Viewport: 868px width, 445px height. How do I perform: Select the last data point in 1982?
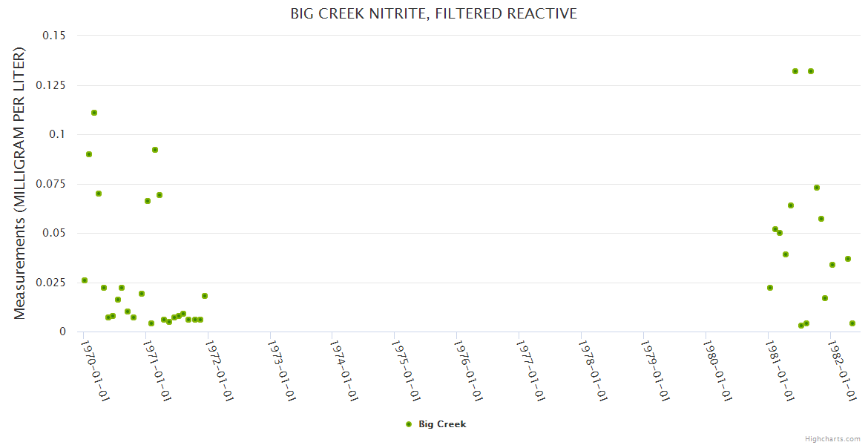pos(852,323)
